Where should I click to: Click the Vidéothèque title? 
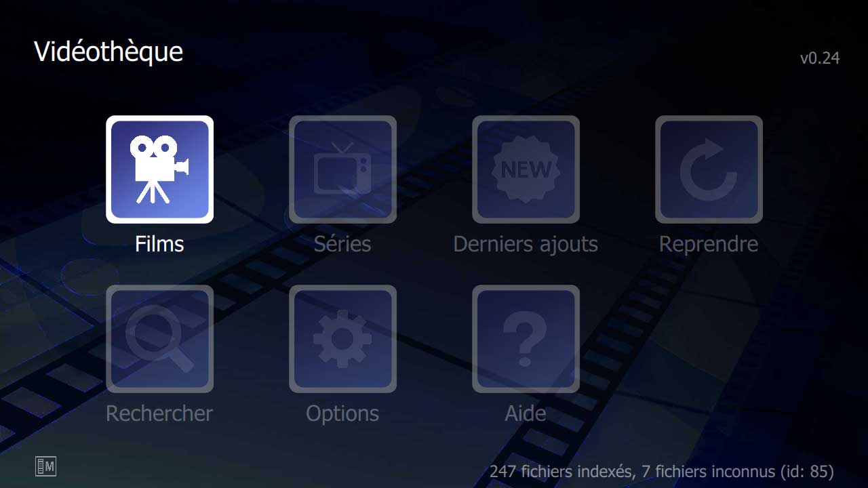pos(108,52)
